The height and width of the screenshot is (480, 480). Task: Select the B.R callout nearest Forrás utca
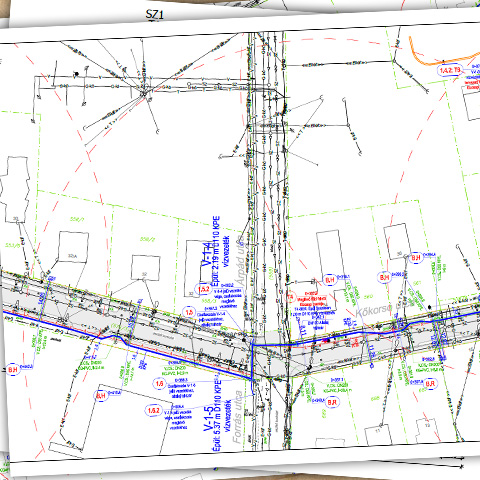pos(332,402)
